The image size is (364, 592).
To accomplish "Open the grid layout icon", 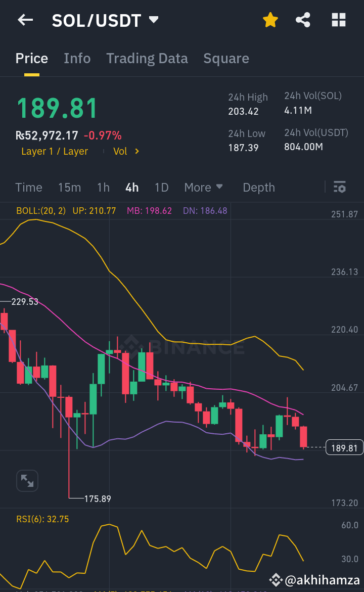I will click(x=339, y=20).
